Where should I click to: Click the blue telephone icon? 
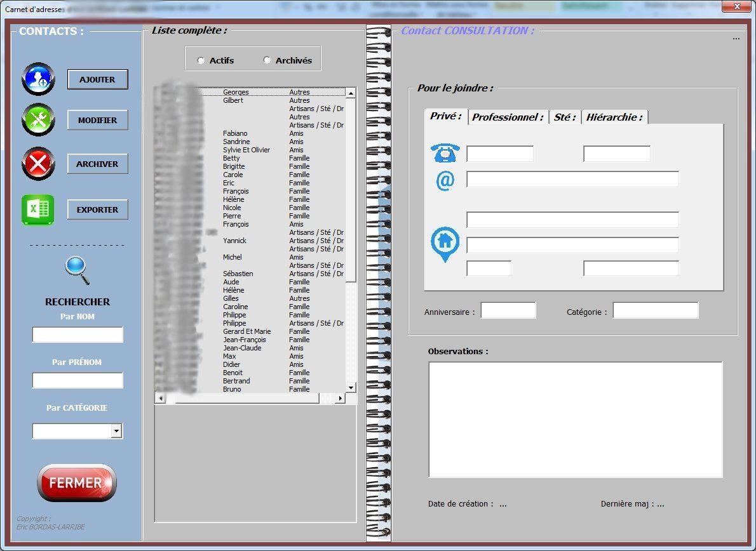coord(445,154)
